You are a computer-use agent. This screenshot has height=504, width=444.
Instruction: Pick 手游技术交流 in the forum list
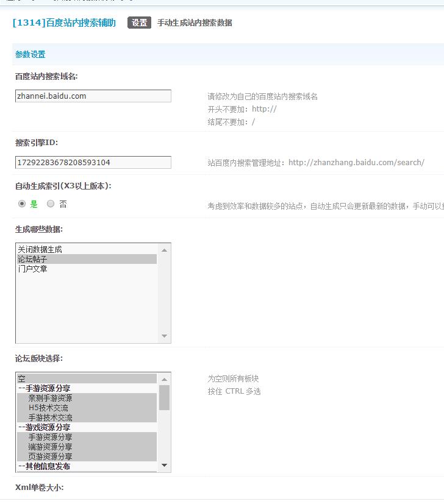click(x=50, y=417)
